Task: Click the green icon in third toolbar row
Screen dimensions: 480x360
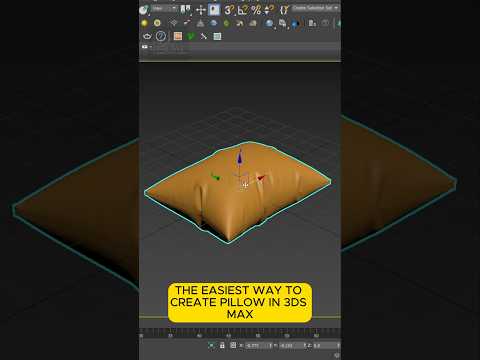Action: (191, 36)
